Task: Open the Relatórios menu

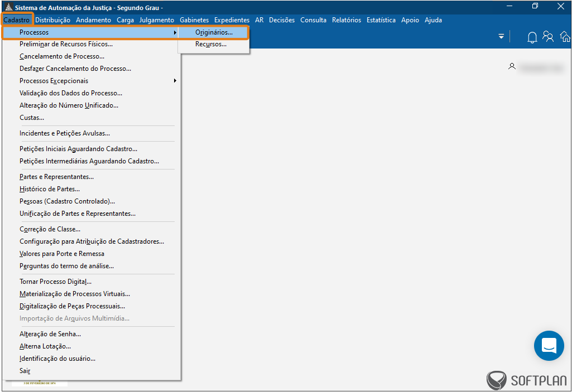Action: [347, 20]
